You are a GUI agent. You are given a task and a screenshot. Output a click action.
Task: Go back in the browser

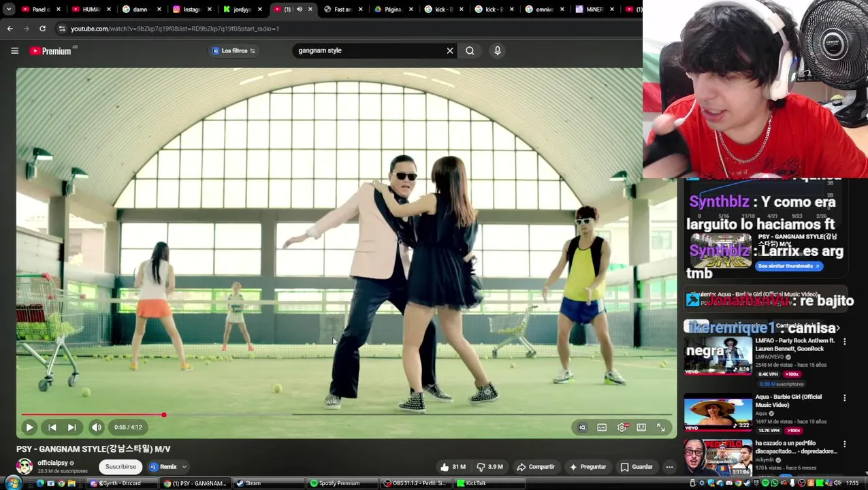click(10, 29)
